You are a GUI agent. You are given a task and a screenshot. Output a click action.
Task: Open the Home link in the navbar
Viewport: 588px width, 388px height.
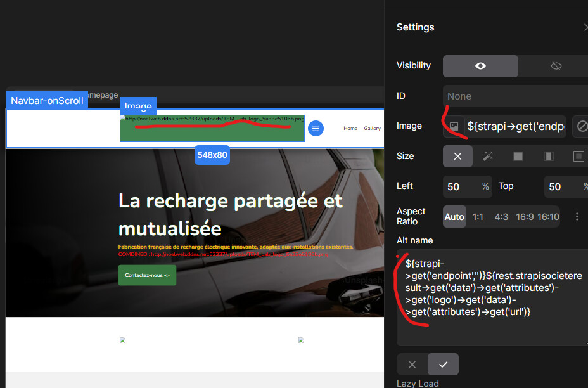350,128
